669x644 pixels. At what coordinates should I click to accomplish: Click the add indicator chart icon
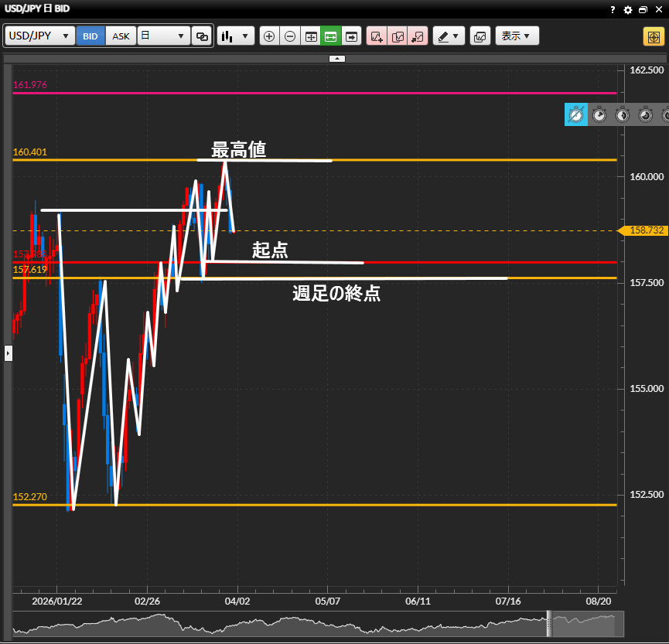(x=377, y=36)
